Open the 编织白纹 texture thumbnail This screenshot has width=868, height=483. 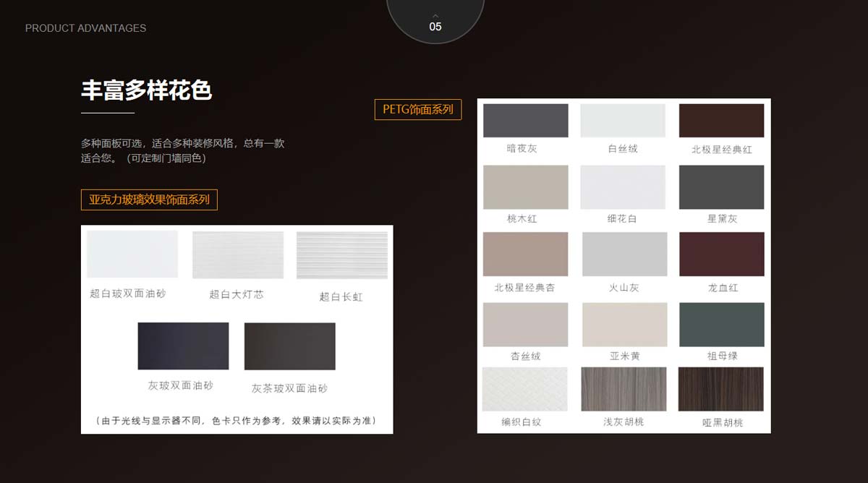pyautogui.click(x=525, y=389)
